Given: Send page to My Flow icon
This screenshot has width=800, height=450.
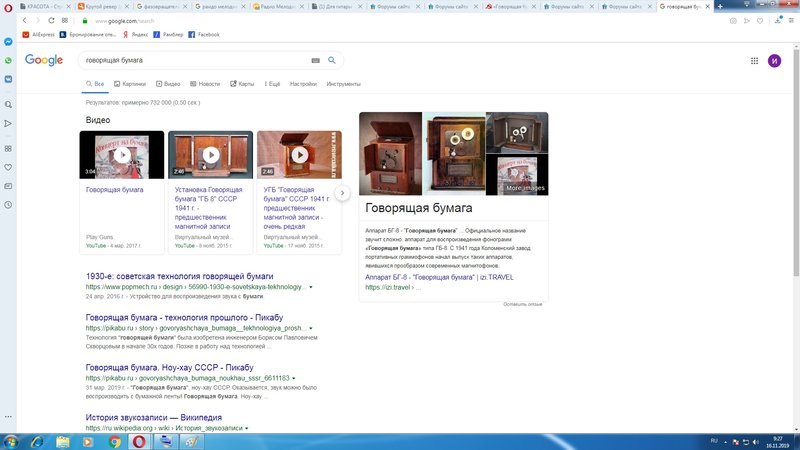Looking at the screenshot, I should pyautogui.click(x=746, y=21).
